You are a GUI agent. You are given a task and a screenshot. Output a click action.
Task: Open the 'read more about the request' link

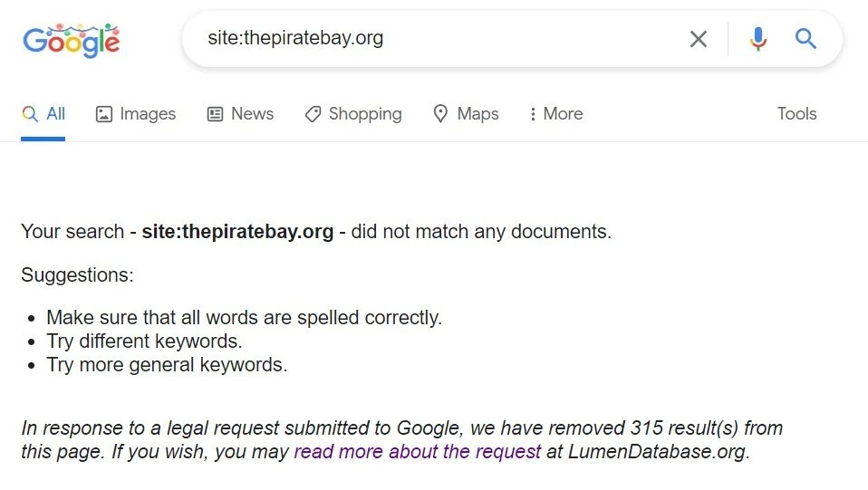tap(417, 452)
